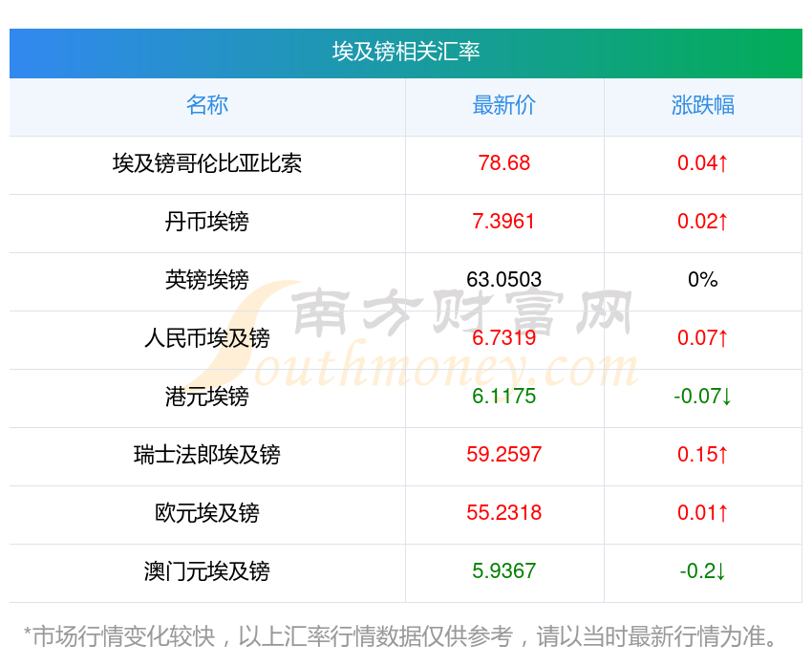The height and width of the screenshot is (666, 812).
Task: Click the change value -0.2↓
Action: pyautogui.click(x=702, y=571)
